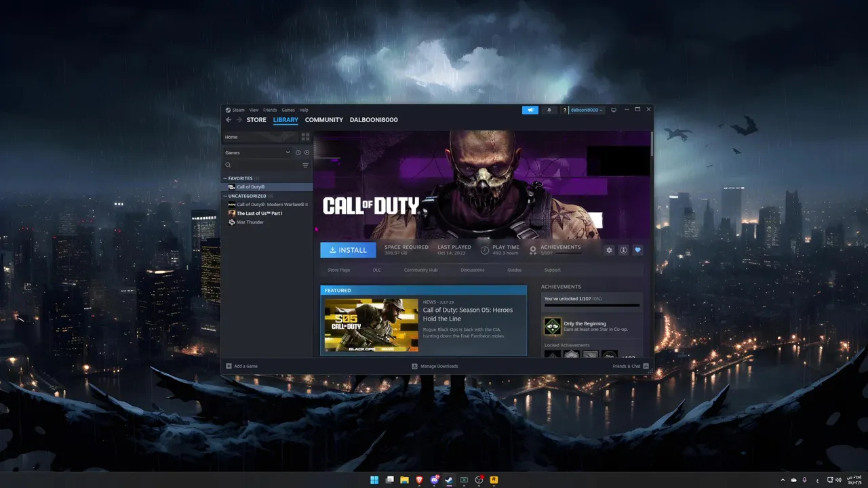Toggle favorite heart for Call of Duty
The height and width of the screenshot is (488, 868).
pyautogui.click(x=637, y=250)
